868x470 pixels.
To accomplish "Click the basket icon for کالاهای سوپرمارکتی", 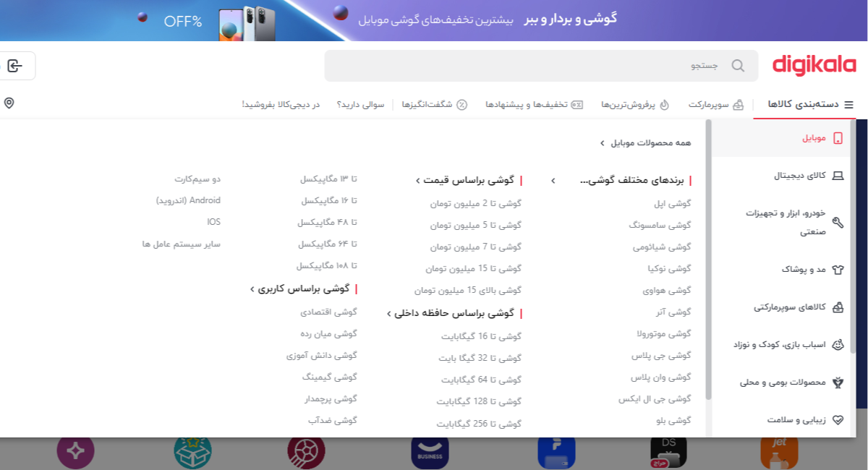I will tap(838, 307).
